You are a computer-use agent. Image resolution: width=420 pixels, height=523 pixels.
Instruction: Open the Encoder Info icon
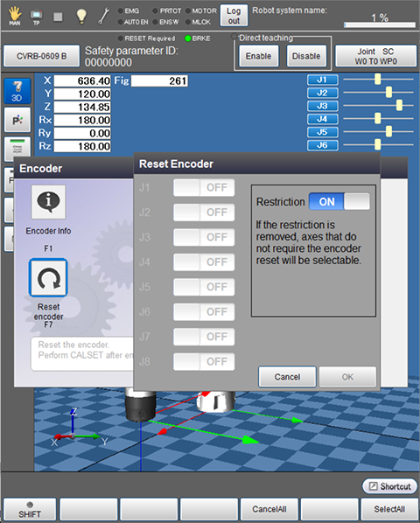(x=48, y=202)
